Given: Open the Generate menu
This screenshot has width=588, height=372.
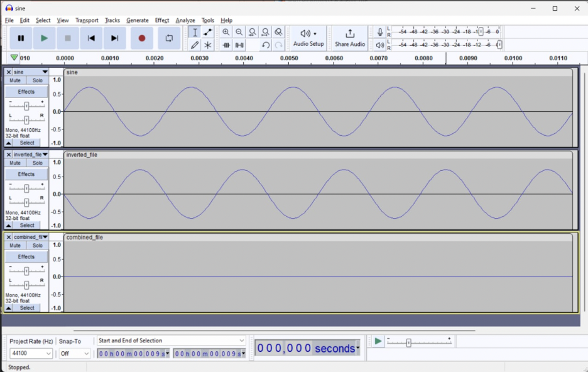Looking at the screenshot, I should 137,20.
